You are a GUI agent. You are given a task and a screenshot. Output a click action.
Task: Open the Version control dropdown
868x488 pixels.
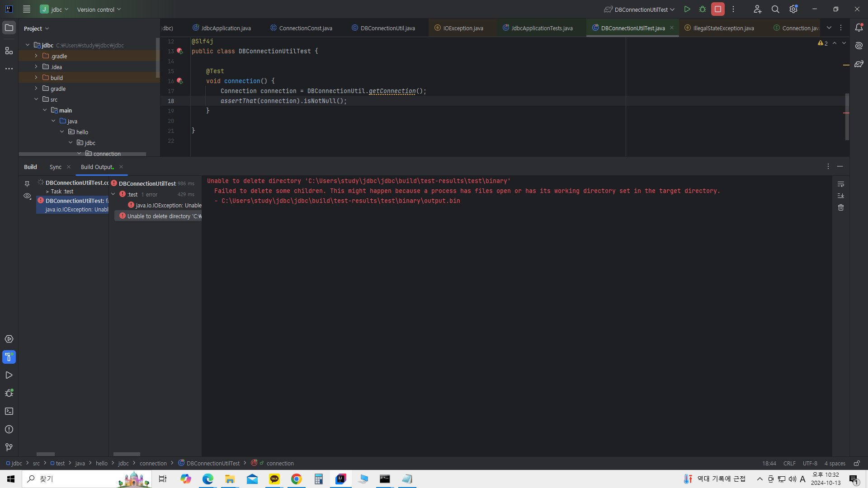point(99,9)
